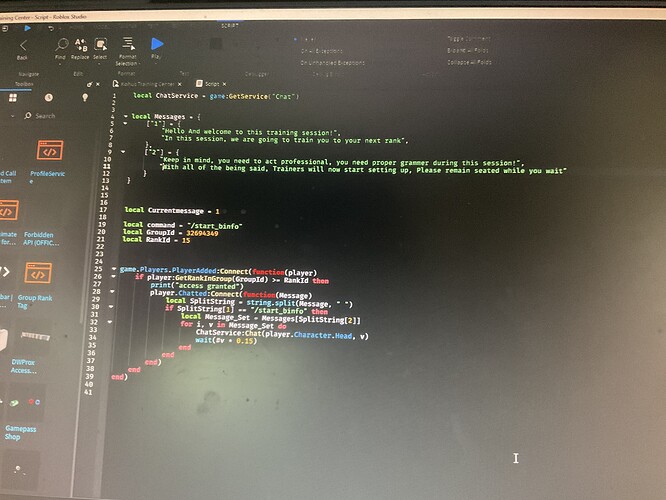Select the Group Rank Tag toolbox item
The image size is (666, 500).
[x=36, y=285]
